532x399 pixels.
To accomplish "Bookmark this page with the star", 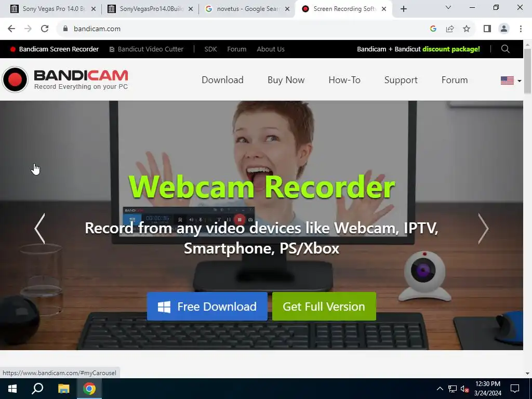I will [467, 29].
